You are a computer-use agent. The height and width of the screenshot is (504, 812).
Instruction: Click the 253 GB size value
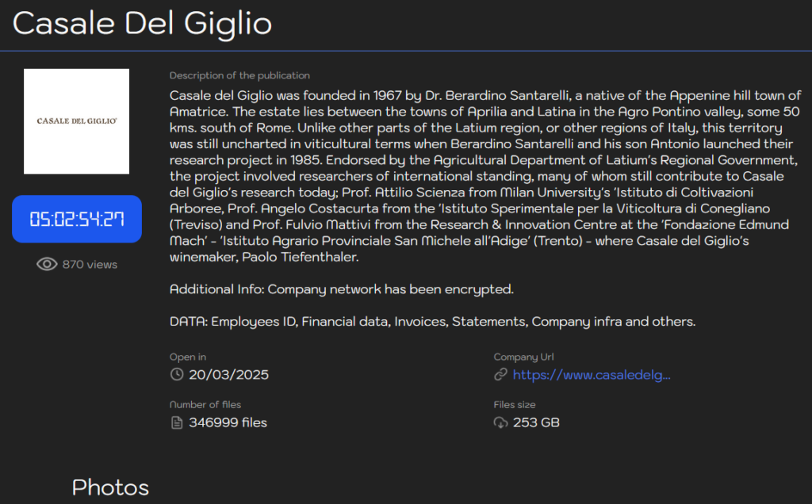click(x=536, y=422)
